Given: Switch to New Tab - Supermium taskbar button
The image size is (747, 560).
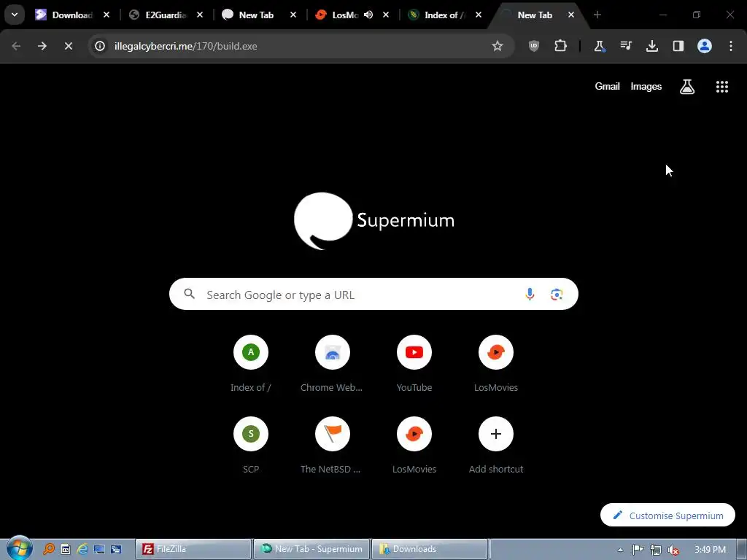Looking at the screenshot, I should 311,549.
